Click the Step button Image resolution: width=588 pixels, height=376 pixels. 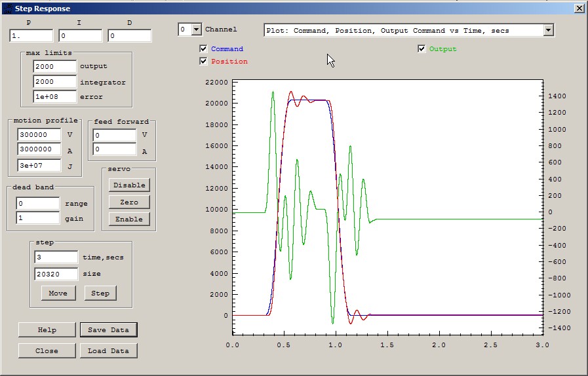[100, 293]
